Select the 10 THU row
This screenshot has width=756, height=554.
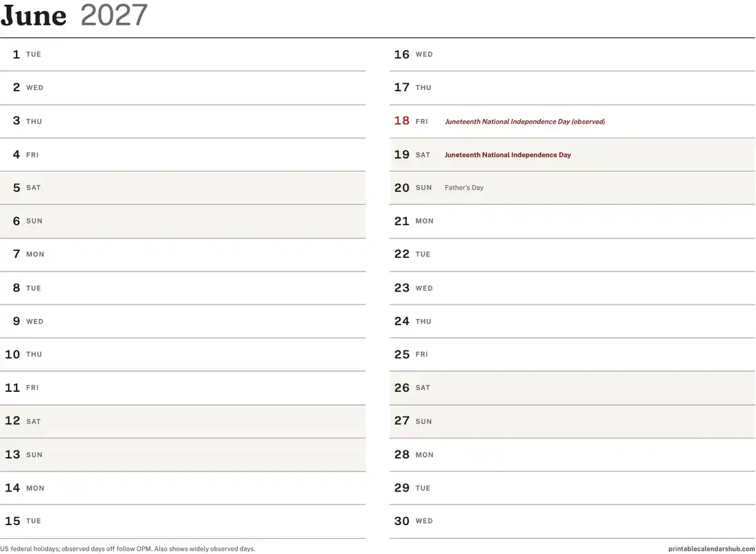183,355
